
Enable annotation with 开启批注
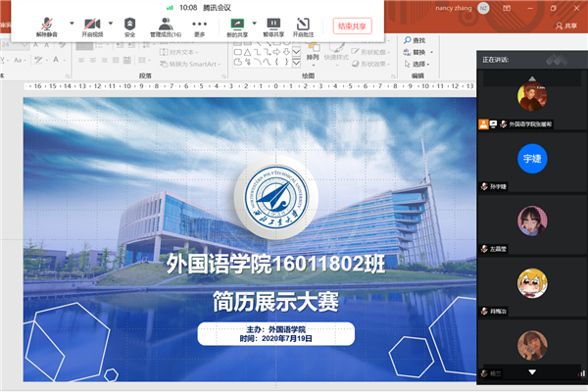point(304,25)
